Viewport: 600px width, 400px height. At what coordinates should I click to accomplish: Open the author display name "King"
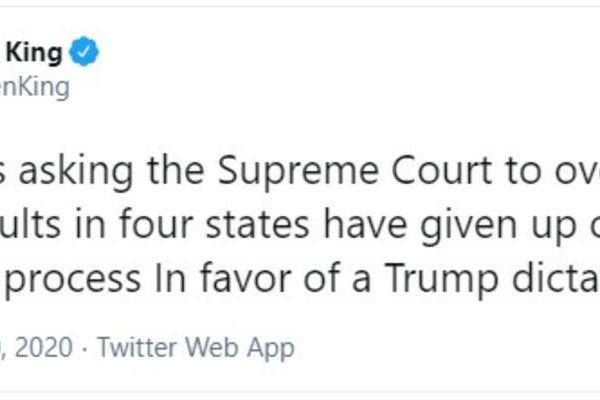(x=37, y=53)
